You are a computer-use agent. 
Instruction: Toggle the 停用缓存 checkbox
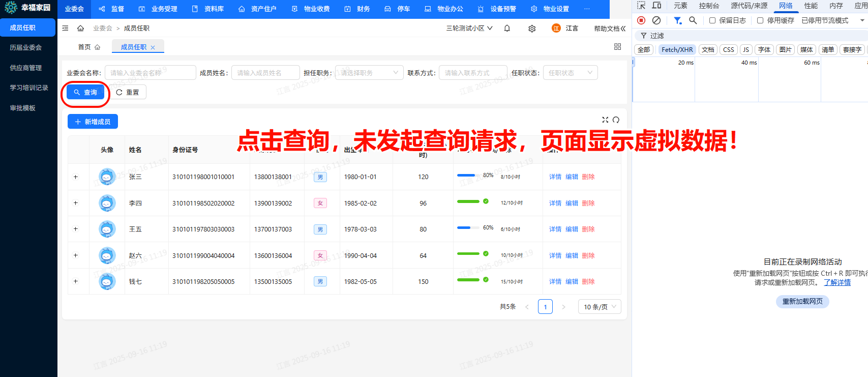click(x=760, y=20)
